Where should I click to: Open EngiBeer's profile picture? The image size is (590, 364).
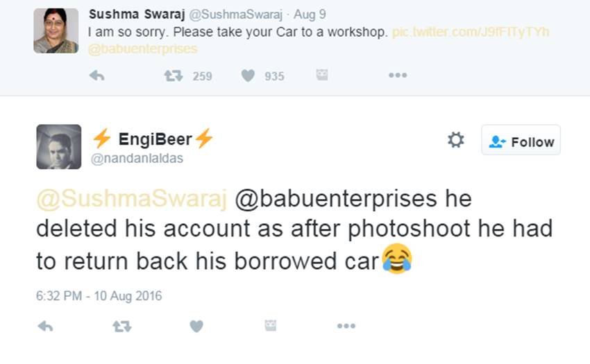pyautogui.click(x=58, y=147)
